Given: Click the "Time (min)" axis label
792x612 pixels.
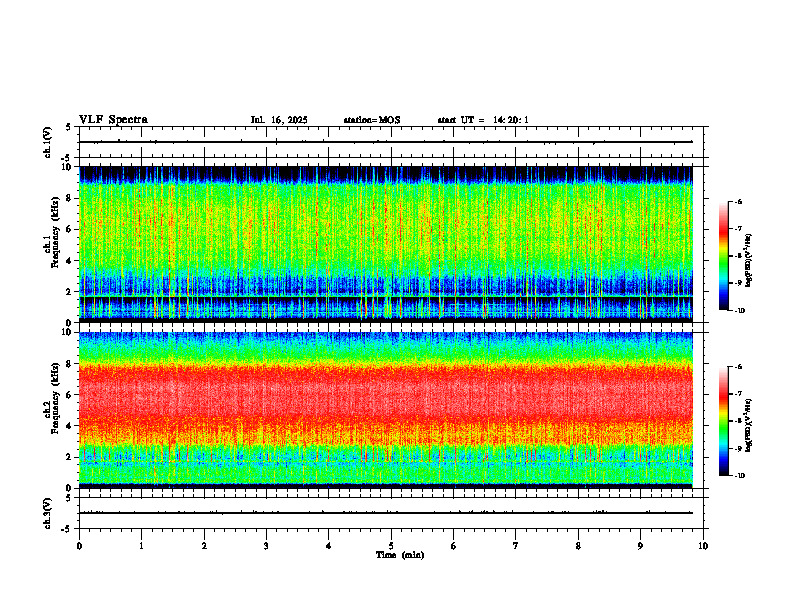Looking at the screenshot, I should pos(400,555).
